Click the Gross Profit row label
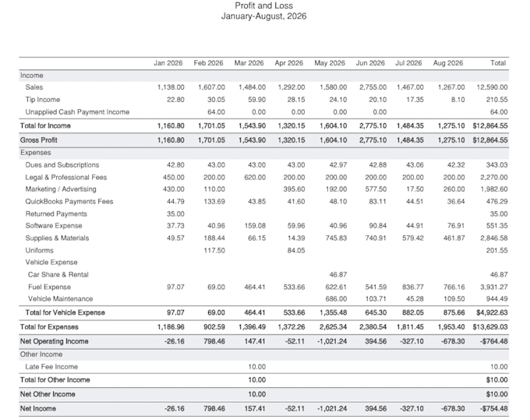This screenshot has height=420, width=530. 38,140
